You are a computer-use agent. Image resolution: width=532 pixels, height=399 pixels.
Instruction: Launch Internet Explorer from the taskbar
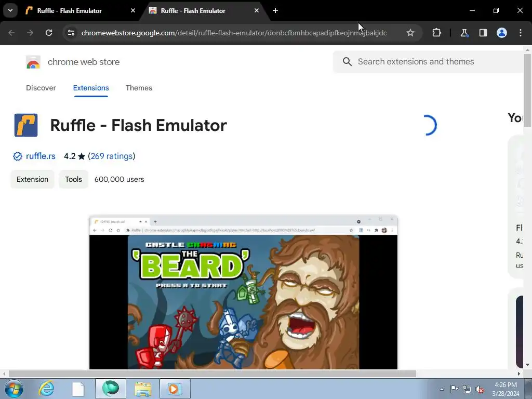pyautogui.click(x=46, y=389)
